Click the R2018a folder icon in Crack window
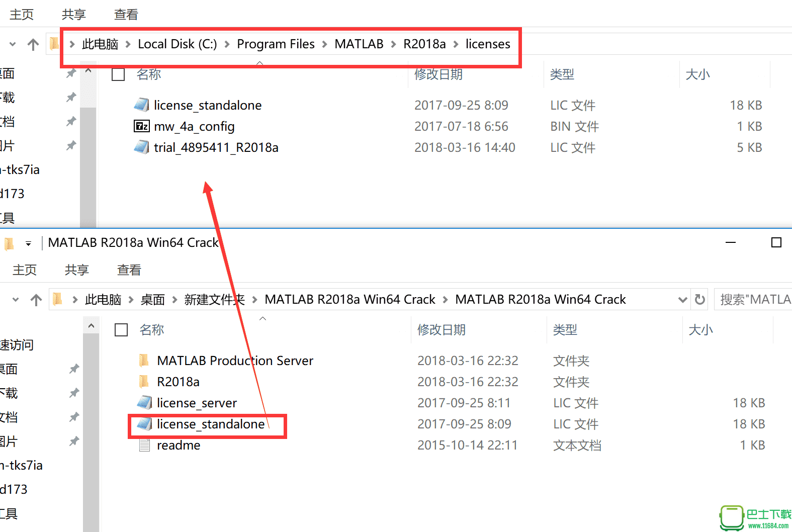The height and width of the screenshot is (532, 792). tap(144, 382)
